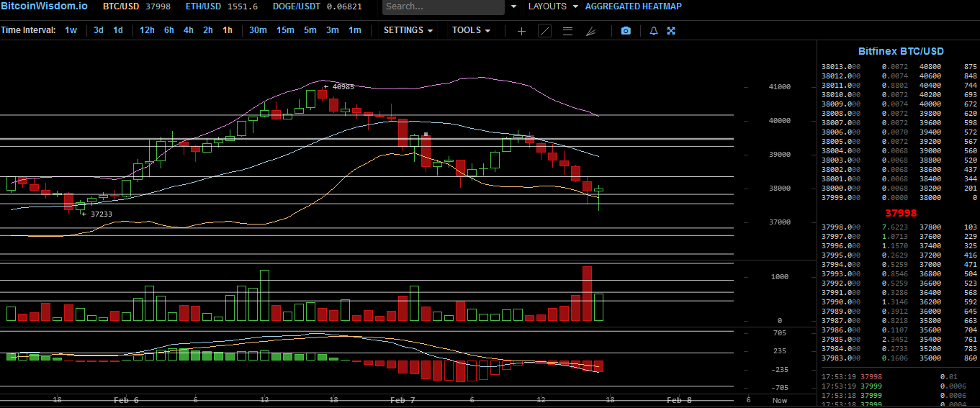
Task: Switch to the 1m time interval
Action: tap(354, 30)
